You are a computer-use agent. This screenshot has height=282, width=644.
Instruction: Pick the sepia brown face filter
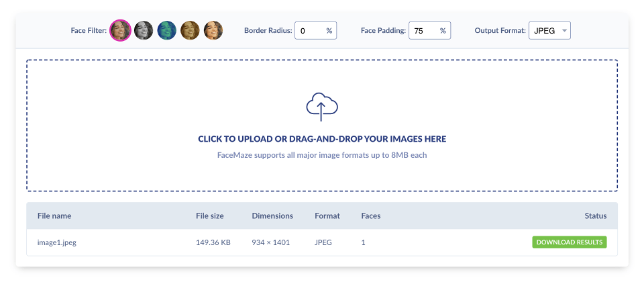190,30
